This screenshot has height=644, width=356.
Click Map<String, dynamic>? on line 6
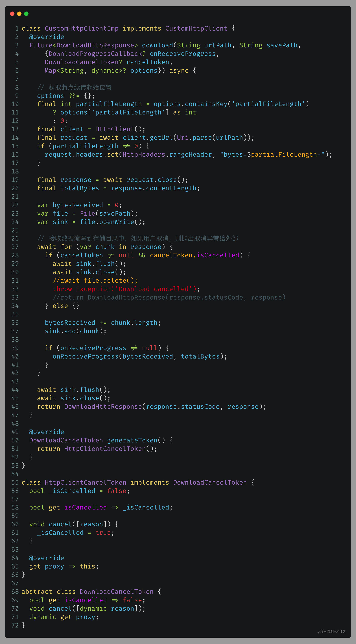tap(85, 71)
